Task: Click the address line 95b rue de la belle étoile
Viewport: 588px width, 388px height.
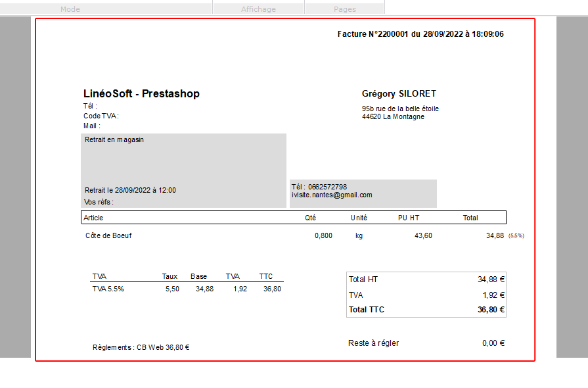Action: 400,109
